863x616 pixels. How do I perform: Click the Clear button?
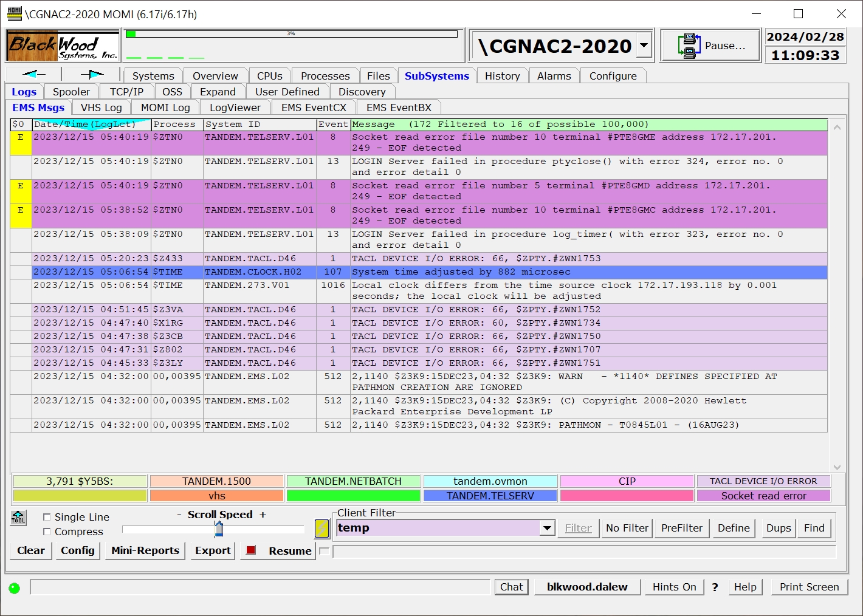30,550
